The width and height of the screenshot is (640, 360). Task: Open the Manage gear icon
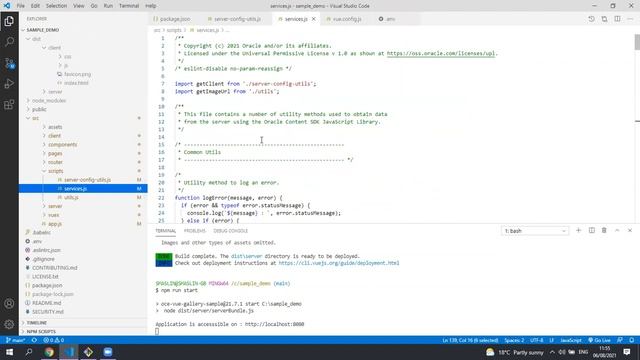point(9,324)
